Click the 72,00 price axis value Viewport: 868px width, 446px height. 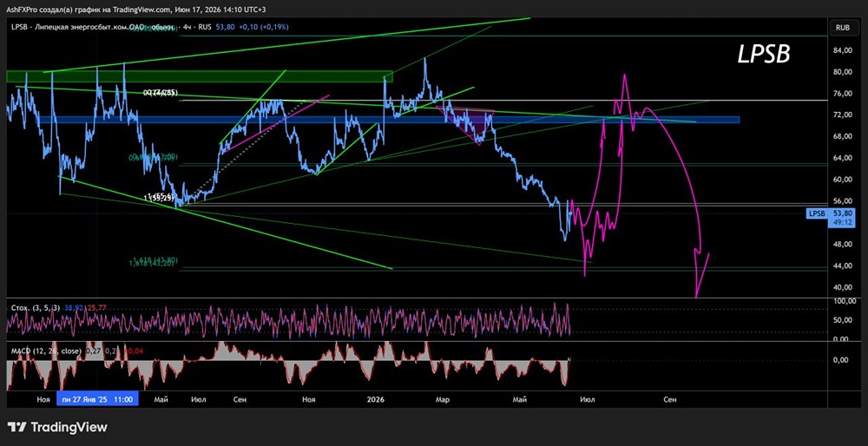point(845,115)
